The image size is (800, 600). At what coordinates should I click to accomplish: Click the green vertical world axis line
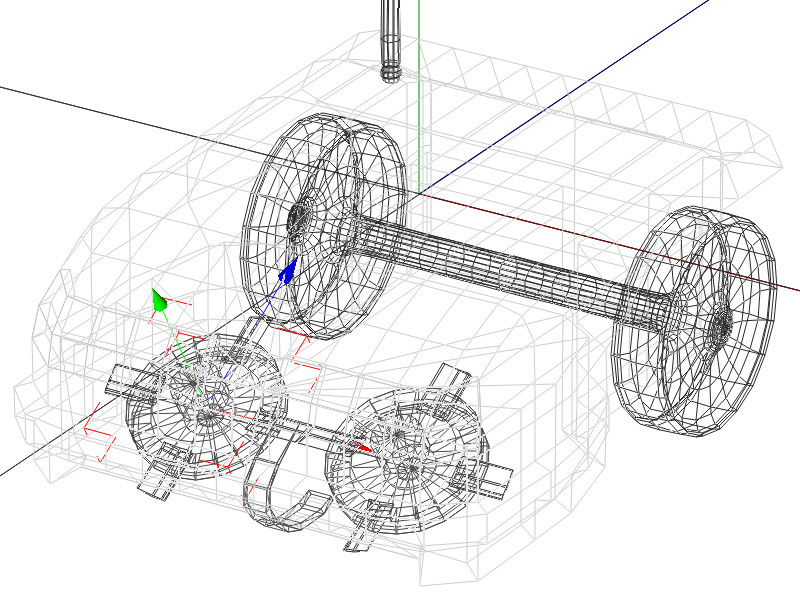tap(418, 120)
